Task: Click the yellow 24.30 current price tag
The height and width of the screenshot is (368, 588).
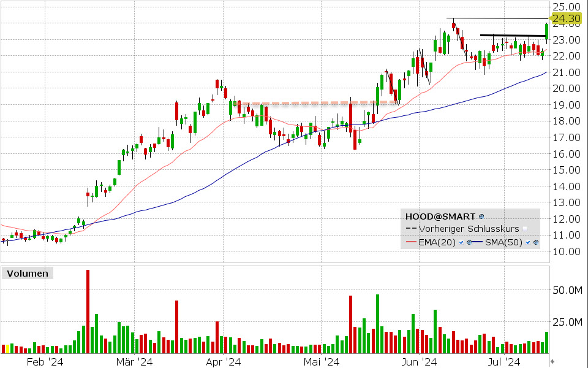Action: click(x=567, y=18)
